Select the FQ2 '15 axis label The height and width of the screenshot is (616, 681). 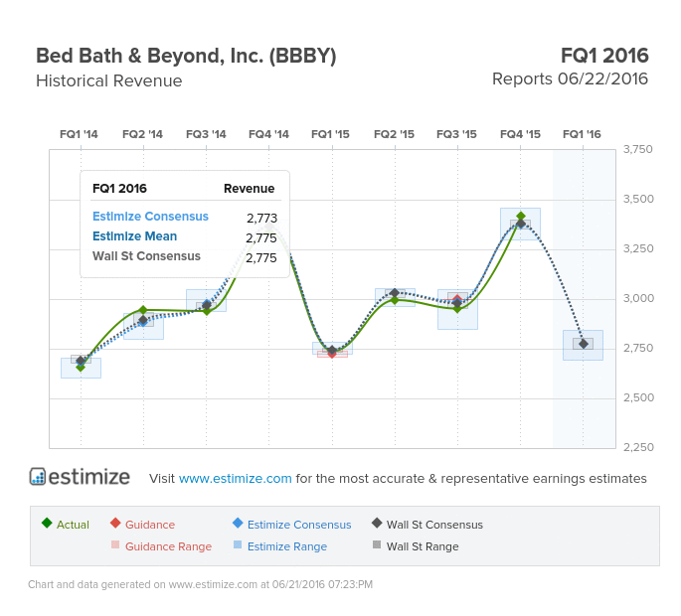point(394,134)
